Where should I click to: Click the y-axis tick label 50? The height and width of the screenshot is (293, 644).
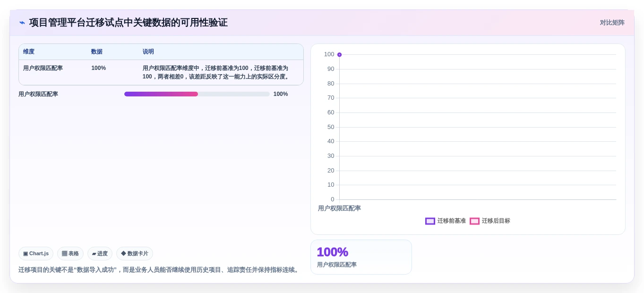click(x=331, y=127)
